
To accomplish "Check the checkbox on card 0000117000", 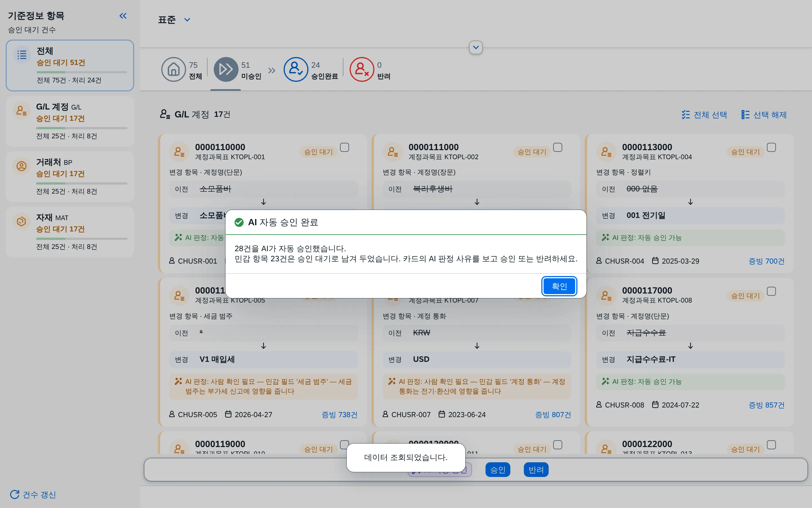I will point(771,291).
